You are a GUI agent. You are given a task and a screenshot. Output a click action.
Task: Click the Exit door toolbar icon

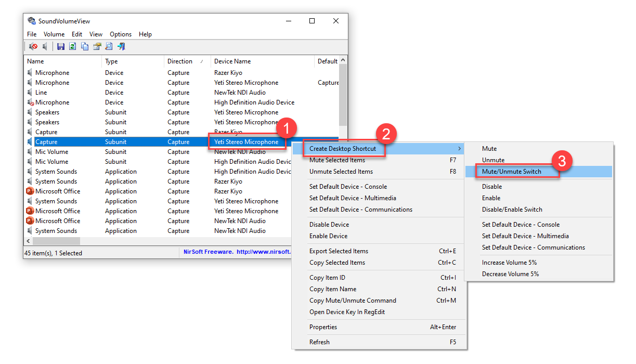point(121,47)
